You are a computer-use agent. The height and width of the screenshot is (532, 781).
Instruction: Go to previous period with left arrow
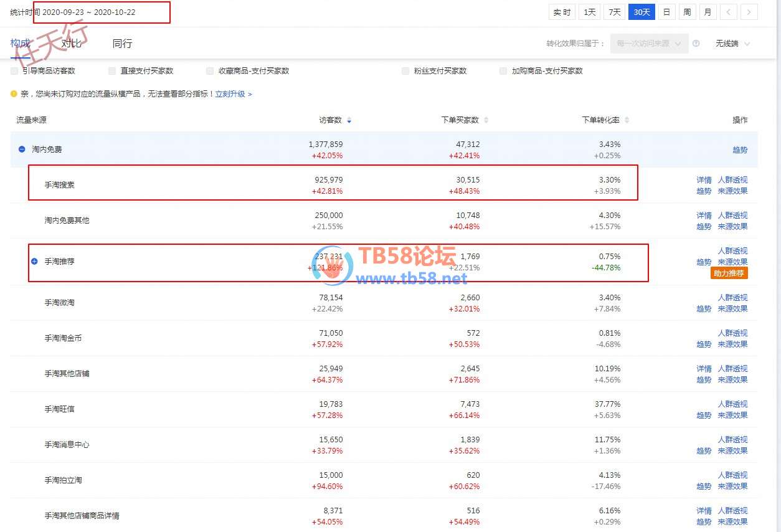(x=728, y=12)
